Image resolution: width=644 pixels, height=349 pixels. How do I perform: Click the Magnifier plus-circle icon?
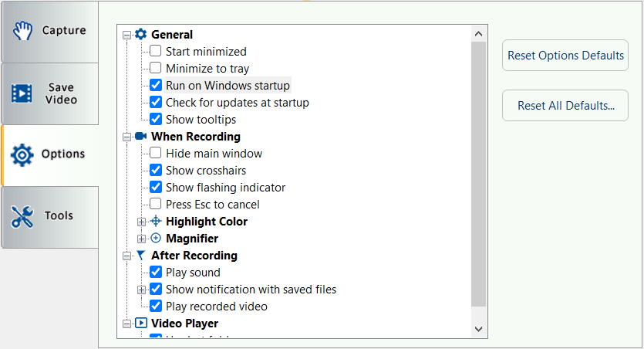point(155,239)
